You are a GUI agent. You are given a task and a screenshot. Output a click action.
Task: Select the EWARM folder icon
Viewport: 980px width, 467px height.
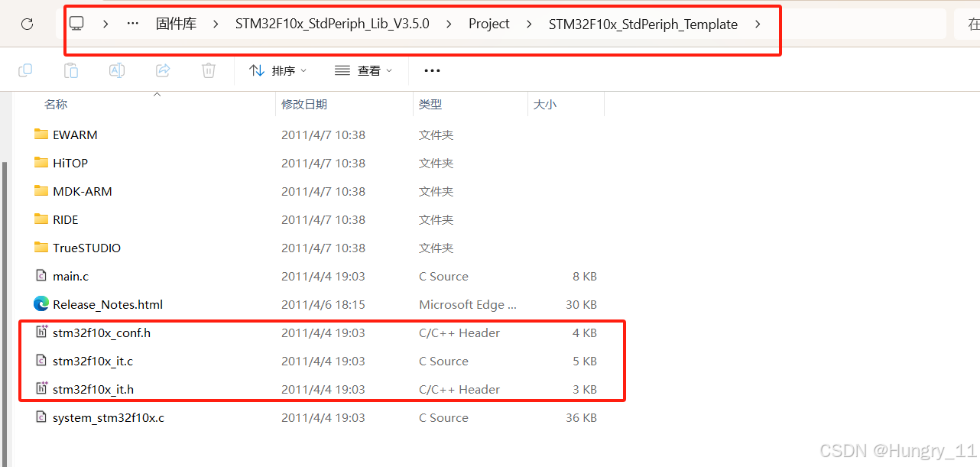pos(41,135)
